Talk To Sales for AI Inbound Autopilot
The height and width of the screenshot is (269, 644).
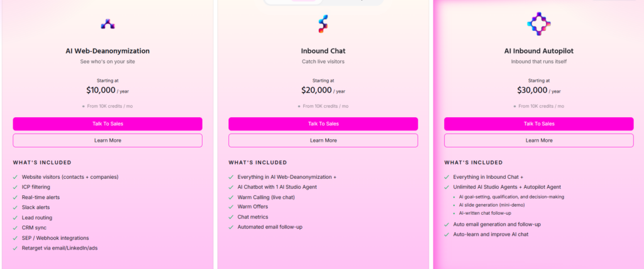coord(539,124)
